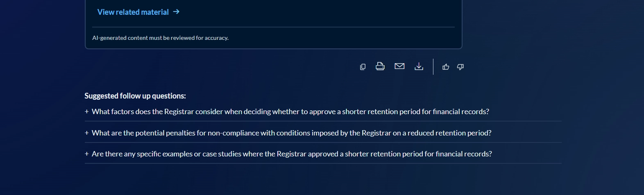Download the response with the download icon
The height and width of the screenshot is (195, 644).
click(419, 67)
